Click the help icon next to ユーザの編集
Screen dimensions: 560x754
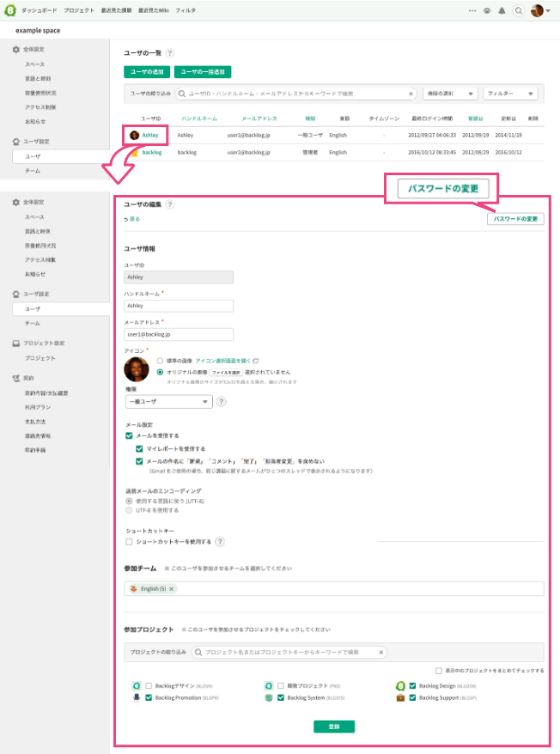[169, 205]
